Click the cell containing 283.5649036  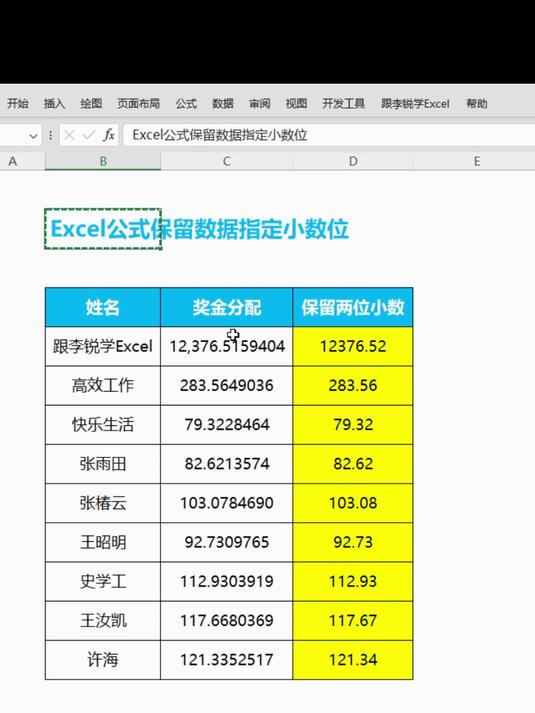(226, 386)
